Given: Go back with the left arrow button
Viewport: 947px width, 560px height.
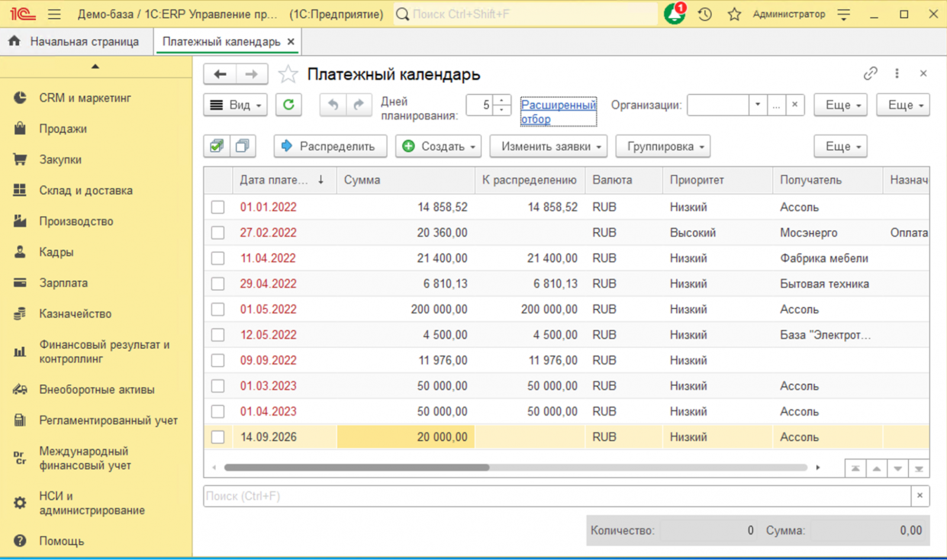Looking at the screenshot, I should click(220, 74).
